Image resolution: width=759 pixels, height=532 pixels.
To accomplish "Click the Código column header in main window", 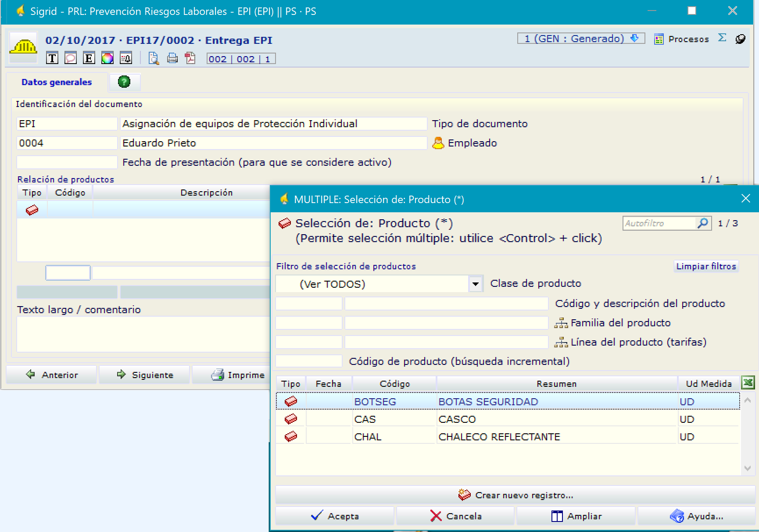I will pyautogui.click(x=70, y=193).
